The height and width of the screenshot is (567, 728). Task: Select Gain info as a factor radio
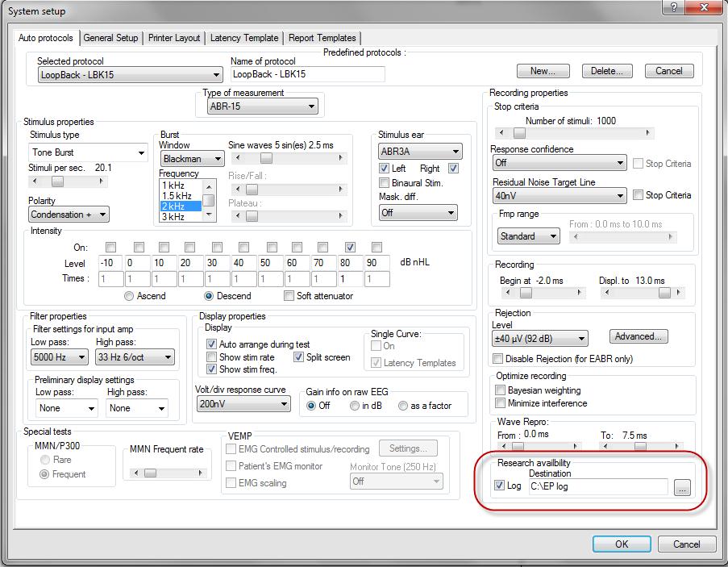403,406
